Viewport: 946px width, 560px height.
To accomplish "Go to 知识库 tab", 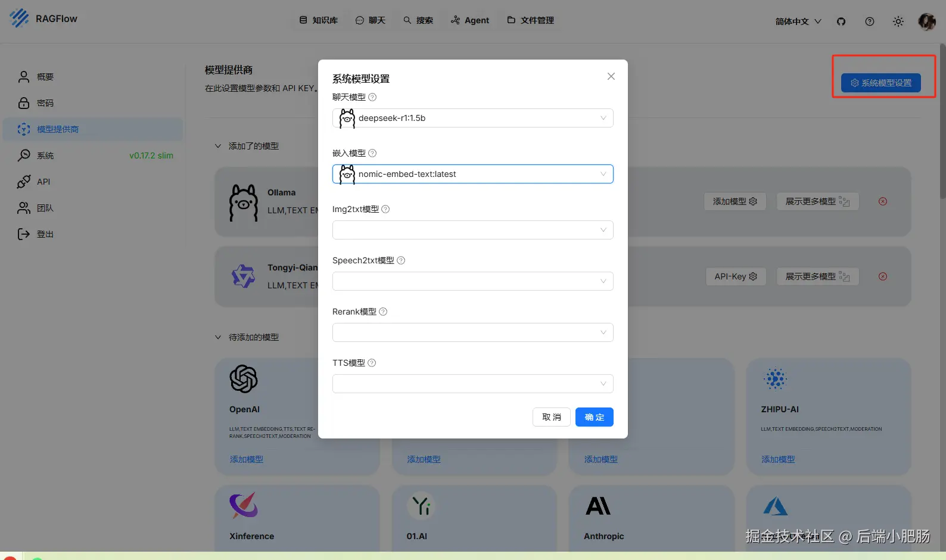I will (x=319, y=20).
